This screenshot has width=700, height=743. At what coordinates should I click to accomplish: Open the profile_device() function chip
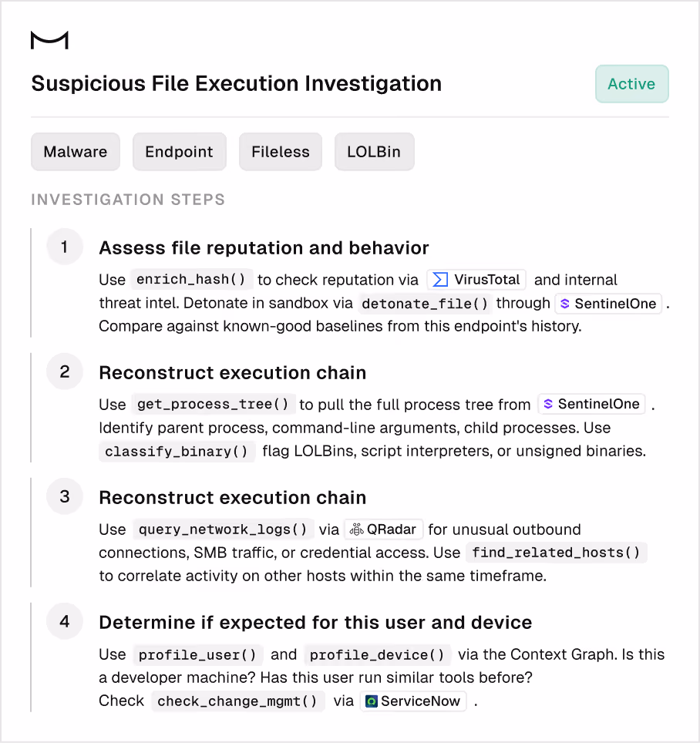point(377,655)
